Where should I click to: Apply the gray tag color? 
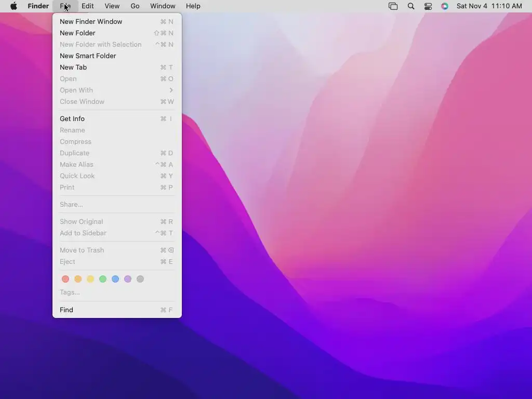pos(140,279)
